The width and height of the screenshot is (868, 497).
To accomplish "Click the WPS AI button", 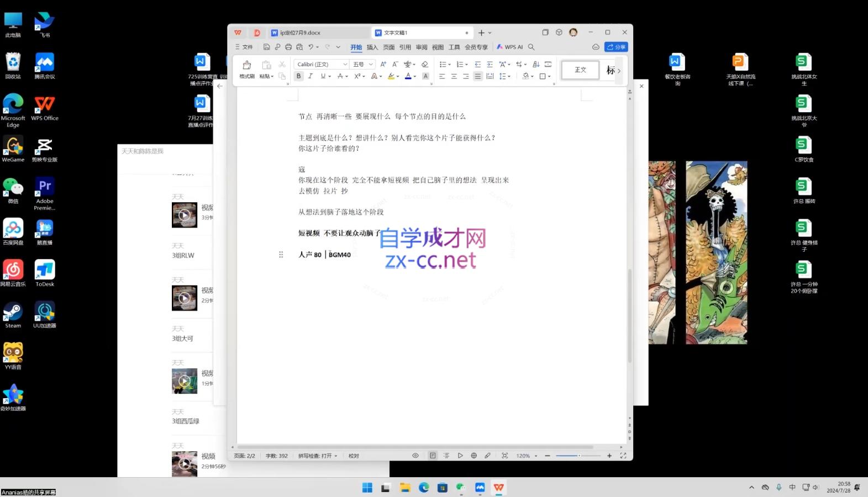I will (509, 47).
